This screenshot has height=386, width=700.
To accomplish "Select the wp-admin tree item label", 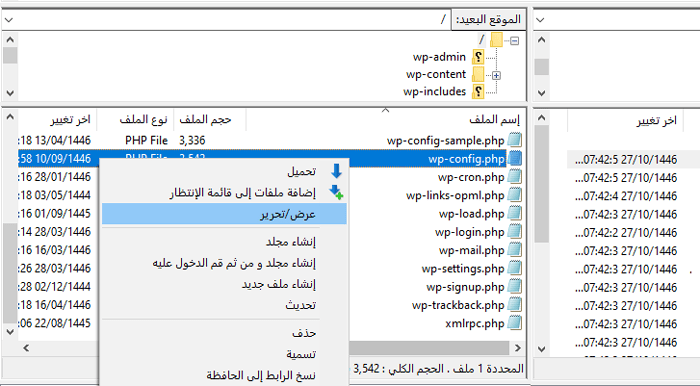I will (439, 58).
